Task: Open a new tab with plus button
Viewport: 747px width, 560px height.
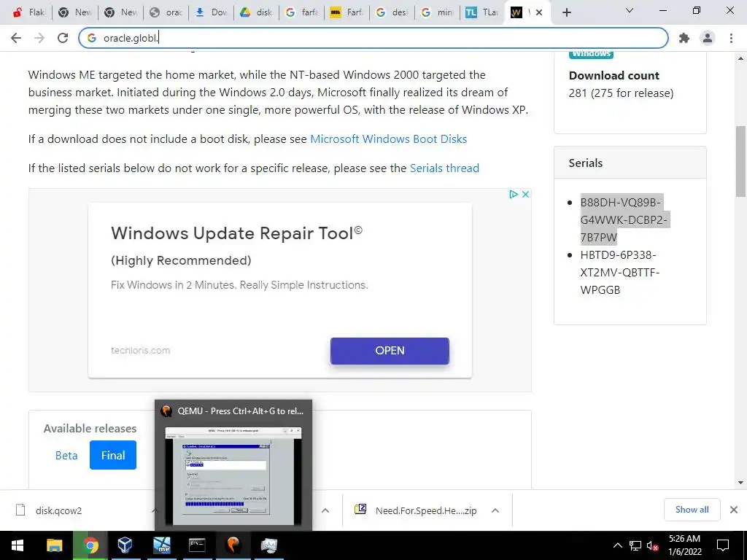Action: coord(566,12)
